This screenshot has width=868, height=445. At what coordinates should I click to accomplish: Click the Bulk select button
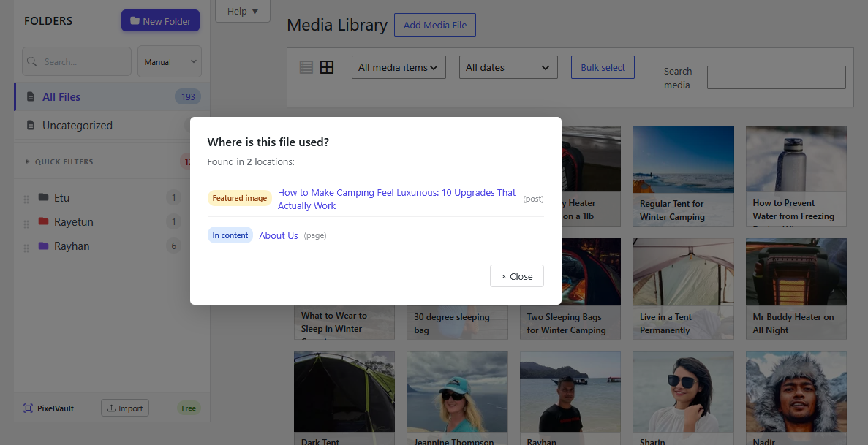(603, 67)
